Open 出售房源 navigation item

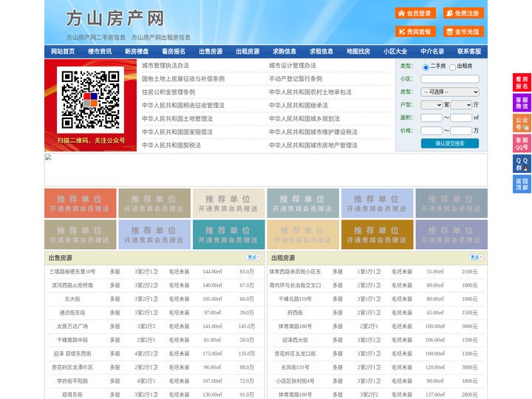(211, 52)
